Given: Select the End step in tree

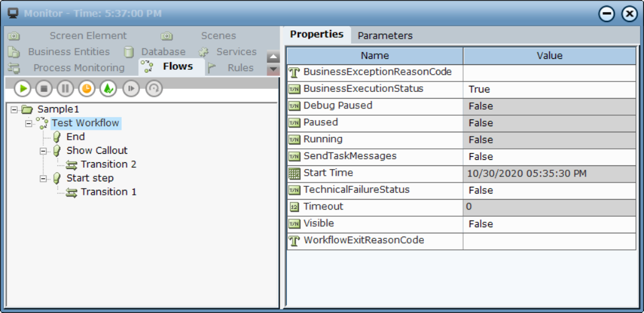Looking at the screenshot, I should tap(75, 137).
